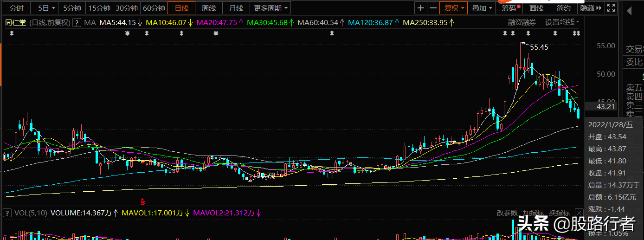Click the 委比 label in side panel

635,62
